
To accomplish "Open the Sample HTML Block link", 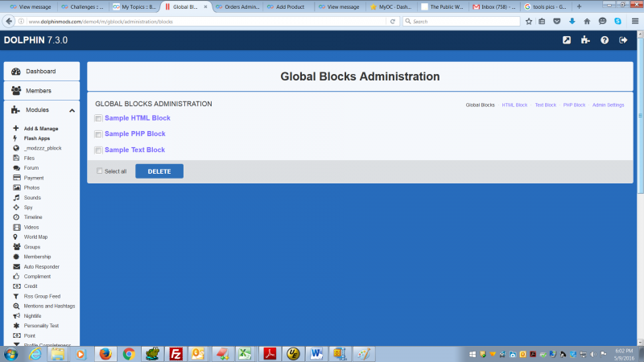I will point(137,117).
